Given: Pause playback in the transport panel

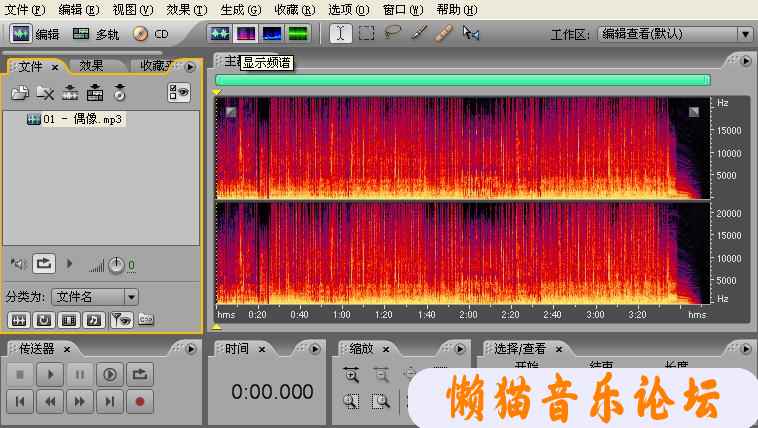Looking at the screenshot, I should coord(80,374).
